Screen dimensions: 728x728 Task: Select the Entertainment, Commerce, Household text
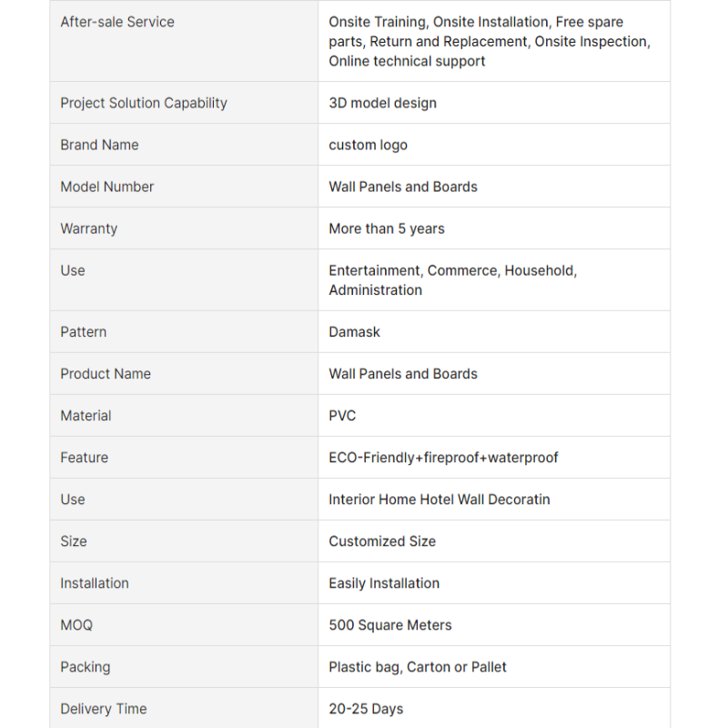point(453,270)
